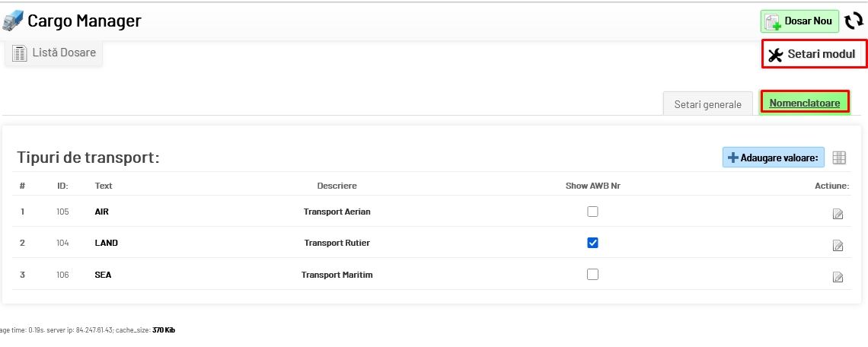
Task: Select the Nomenclatoare tab
Action: (x=804, y=103)
